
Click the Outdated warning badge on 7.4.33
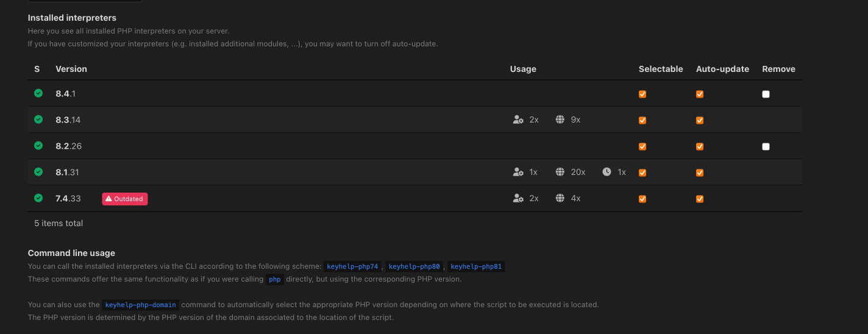125,199
